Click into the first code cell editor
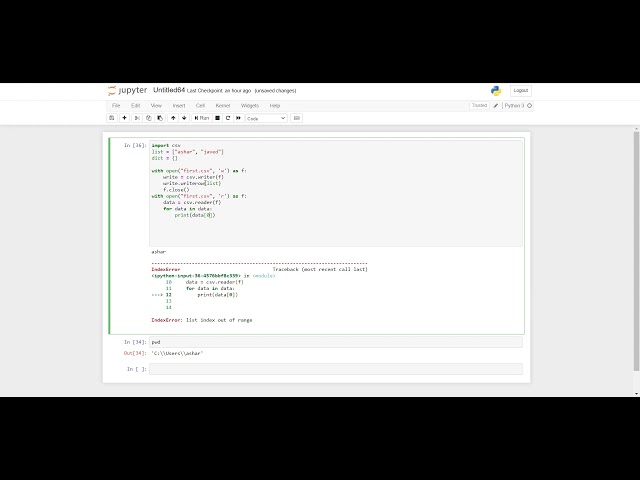640x480 pixels. pos(336,193)
